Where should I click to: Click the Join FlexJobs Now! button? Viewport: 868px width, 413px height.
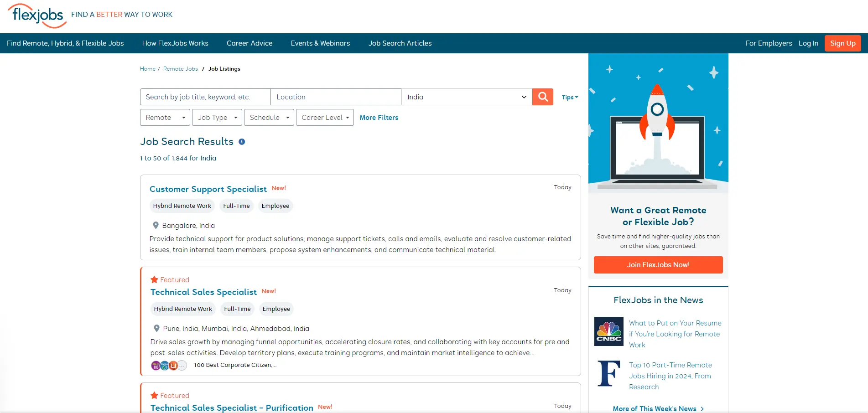658,265
